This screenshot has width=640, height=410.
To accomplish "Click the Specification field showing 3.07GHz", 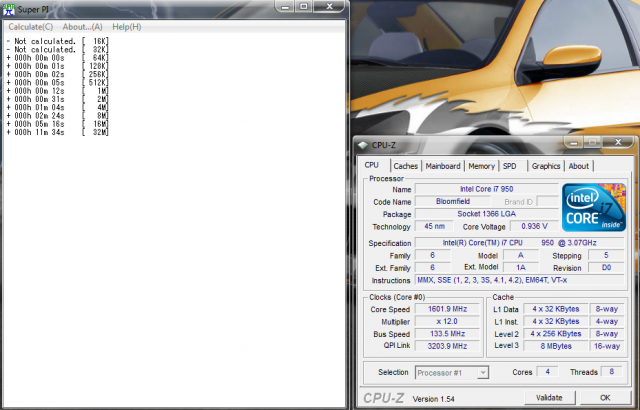I will coord(520,243).
